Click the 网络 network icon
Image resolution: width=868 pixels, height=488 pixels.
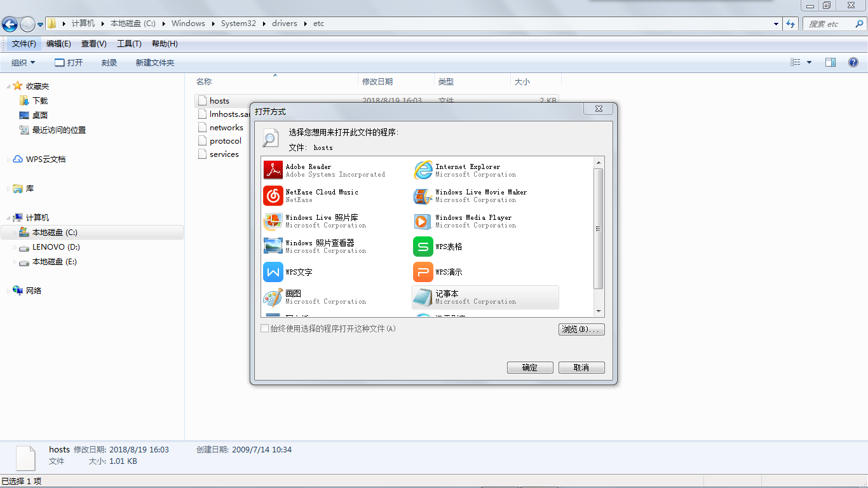pos(18,290)
